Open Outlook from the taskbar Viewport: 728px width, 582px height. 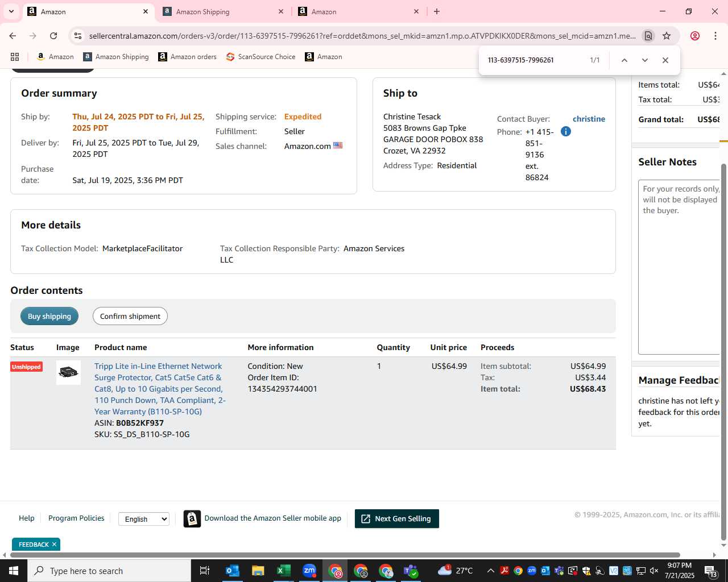232,571
